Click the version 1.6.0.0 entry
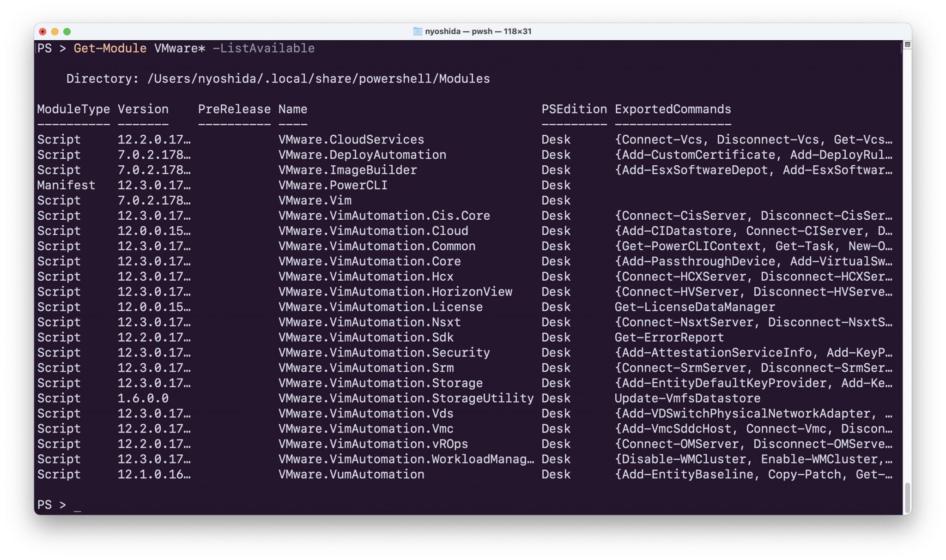946x560 pixels. tap(143, 398)
